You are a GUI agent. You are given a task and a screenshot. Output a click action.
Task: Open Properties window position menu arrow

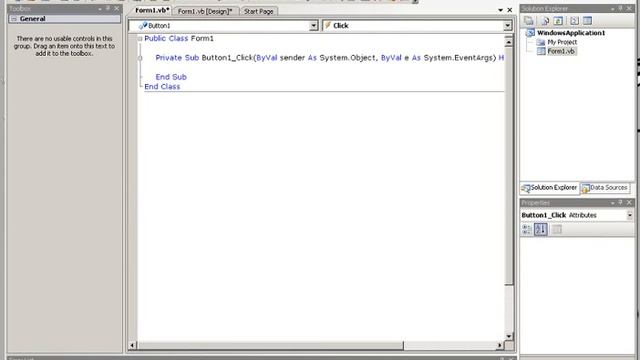[x=612, y=202]
